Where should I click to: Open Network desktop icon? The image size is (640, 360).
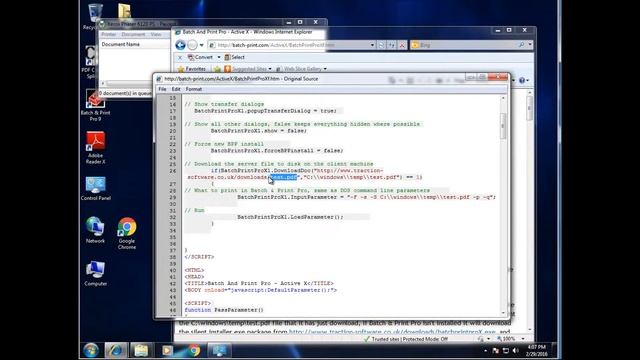(x=95, y=230)
